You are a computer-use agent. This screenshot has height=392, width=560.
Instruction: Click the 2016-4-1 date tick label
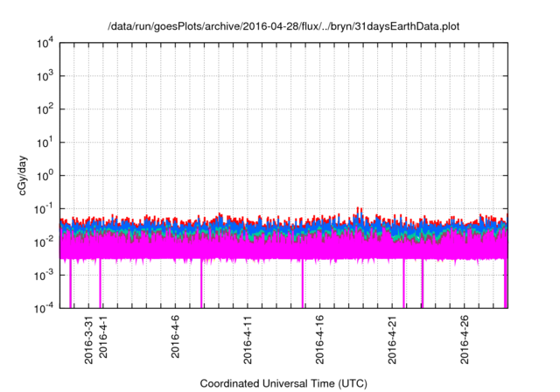(103, 337)
